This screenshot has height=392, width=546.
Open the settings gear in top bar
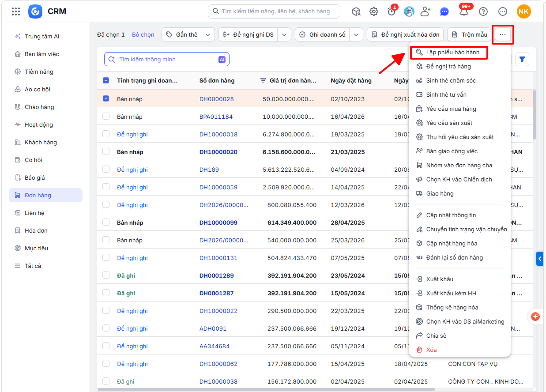(x=374, y=11)
